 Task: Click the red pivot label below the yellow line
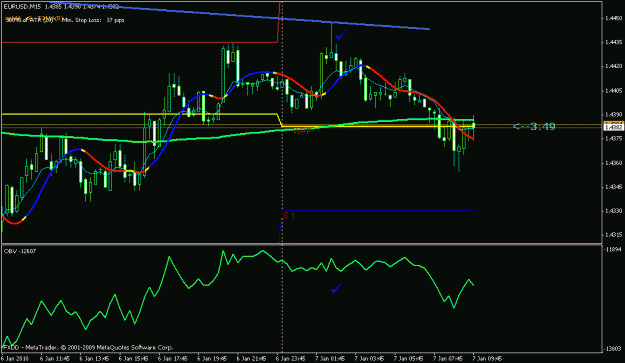click(302, 131)
